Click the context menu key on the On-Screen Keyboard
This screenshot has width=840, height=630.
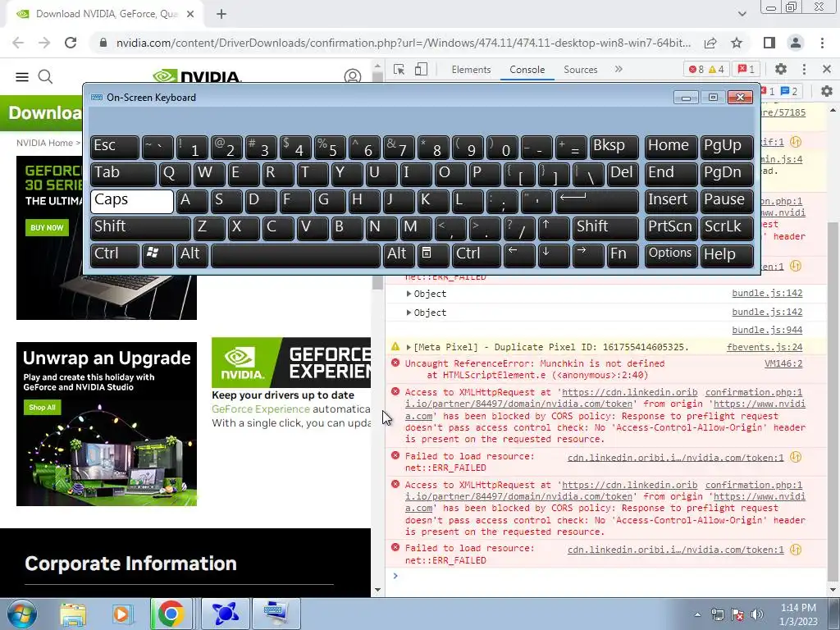coord(433,256)
